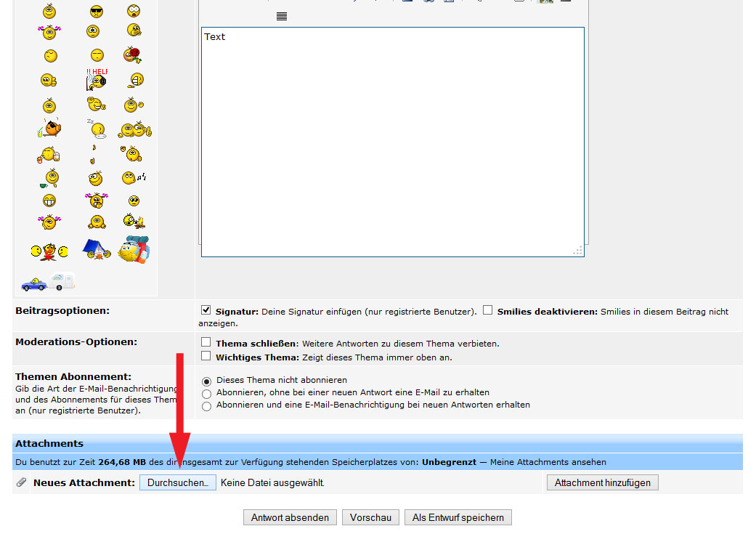Insert the HELP sign smiley
The width and height of the screenshot is (756, 534).
tap(97, 79)
